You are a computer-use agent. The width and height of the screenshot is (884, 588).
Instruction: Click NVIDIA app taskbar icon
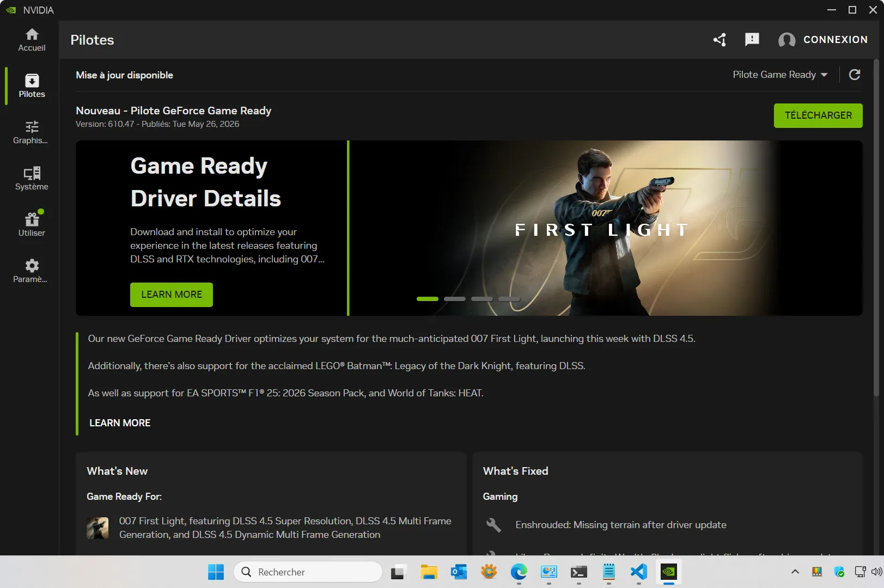[668, 572]
